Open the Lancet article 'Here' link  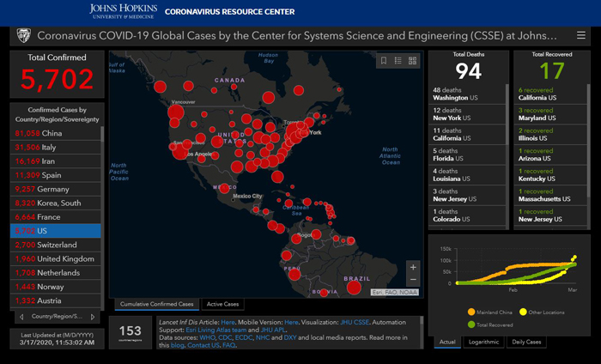(228, 322)
